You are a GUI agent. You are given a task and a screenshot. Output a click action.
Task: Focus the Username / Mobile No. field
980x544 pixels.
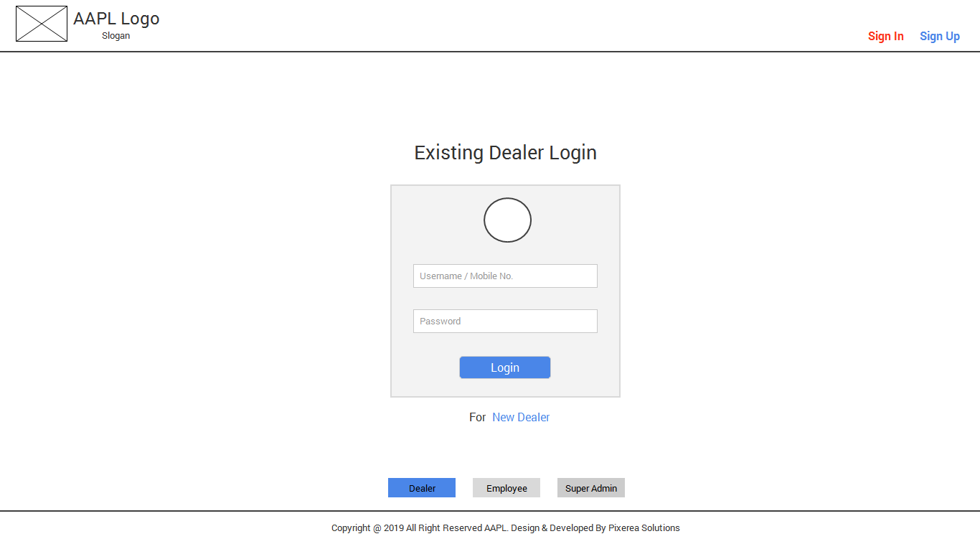(505, 276)
